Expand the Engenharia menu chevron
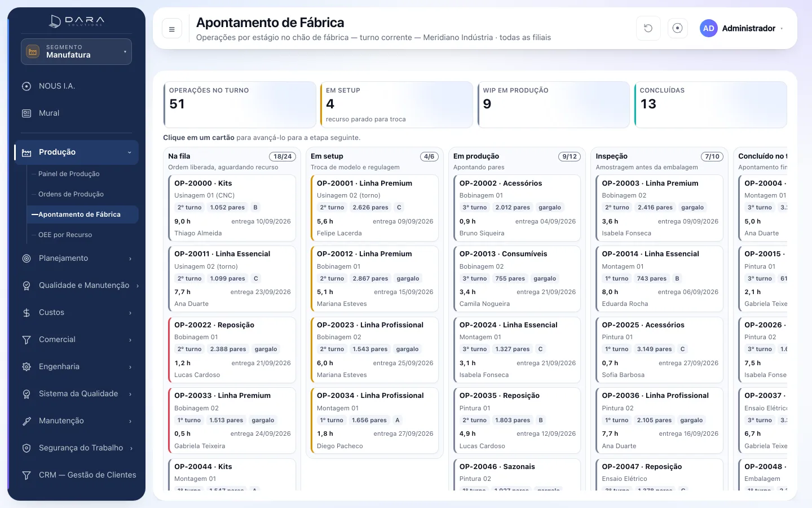 130,367
